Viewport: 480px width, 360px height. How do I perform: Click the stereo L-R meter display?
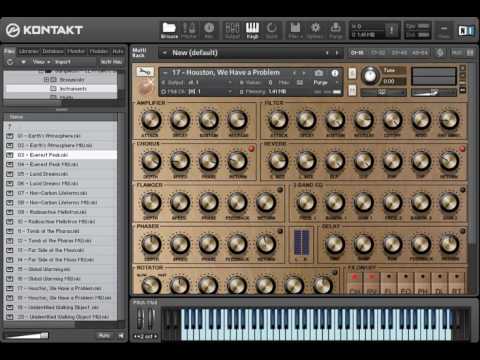[302, 244]
